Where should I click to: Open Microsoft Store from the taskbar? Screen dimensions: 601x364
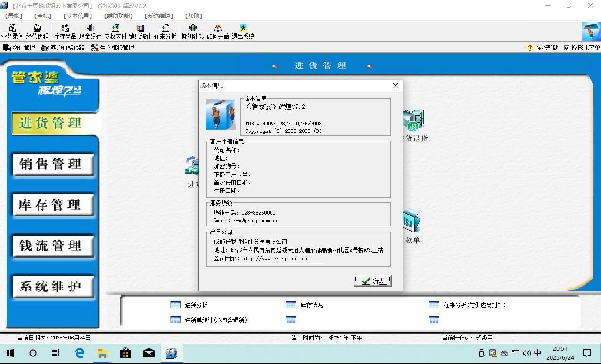[126, 353]
